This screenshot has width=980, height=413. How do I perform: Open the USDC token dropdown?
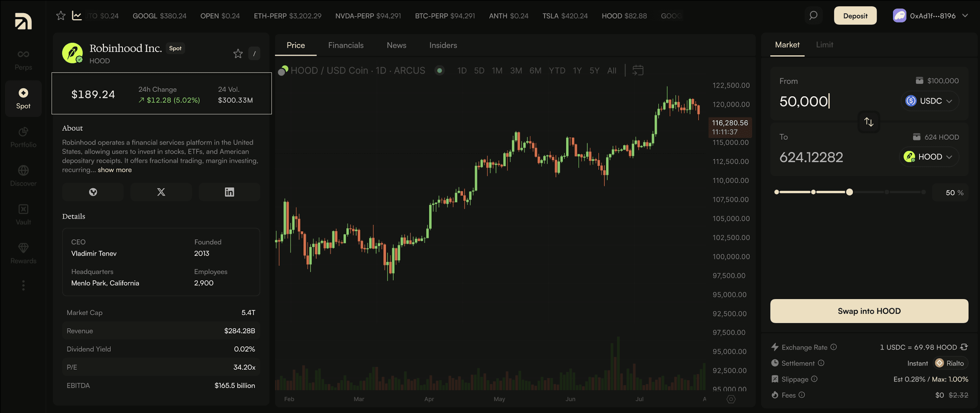(x=929, y=101)
